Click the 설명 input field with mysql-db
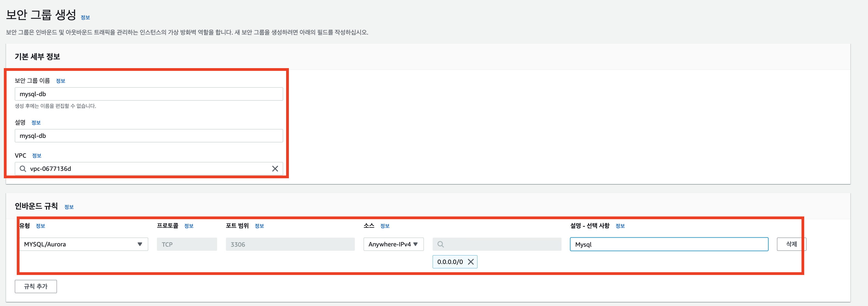 [x=149, y=136]
